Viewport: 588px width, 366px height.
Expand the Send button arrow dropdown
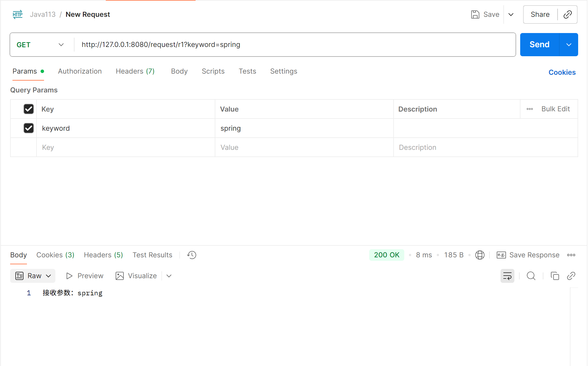coord(569,45)
